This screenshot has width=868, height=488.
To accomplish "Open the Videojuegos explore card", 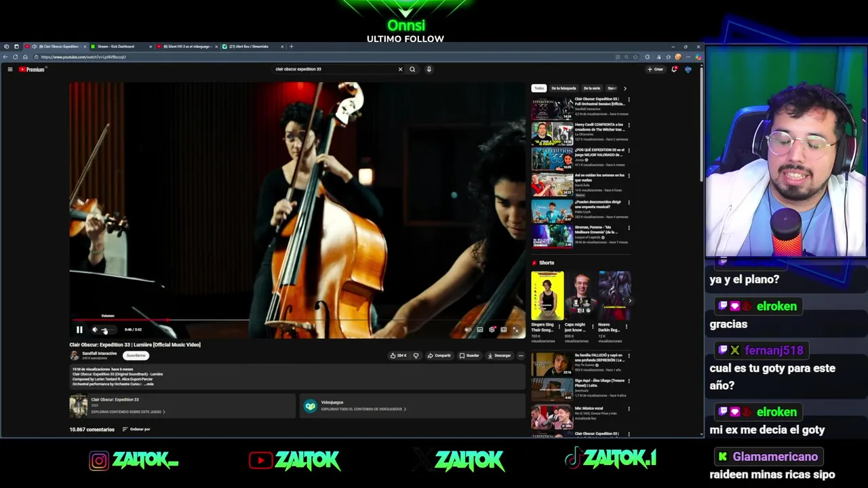I will pyautogui.click(x=412, y=405).
